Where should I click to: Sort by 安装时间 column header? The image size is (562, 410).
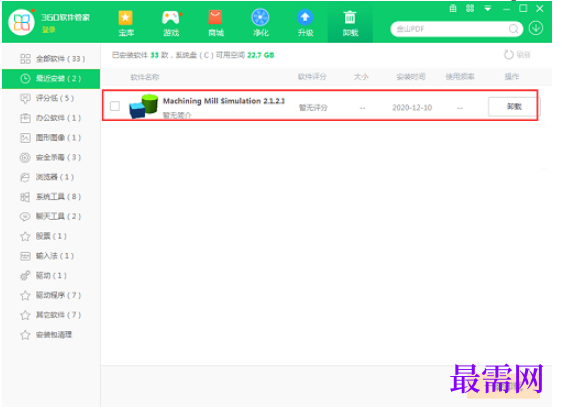click(411, 77)
